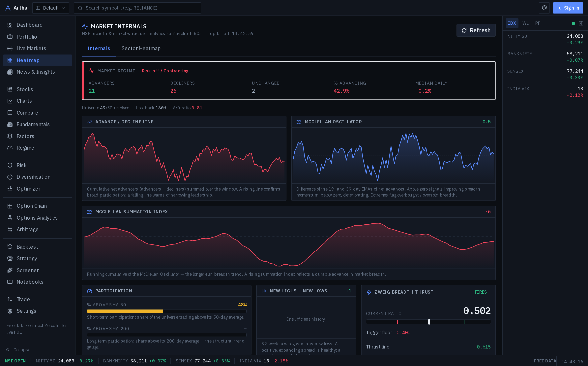Click the 'Risk-off / Contracting' regime label
The width and height of the screenshot is (588, 366).
pos(165,71)
